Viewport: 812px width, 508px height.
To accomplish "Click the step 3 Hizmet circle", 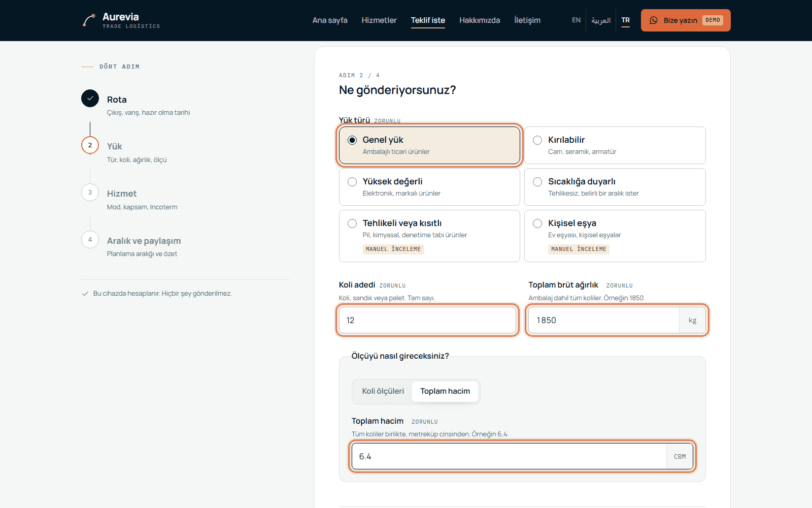I will 90,193.
